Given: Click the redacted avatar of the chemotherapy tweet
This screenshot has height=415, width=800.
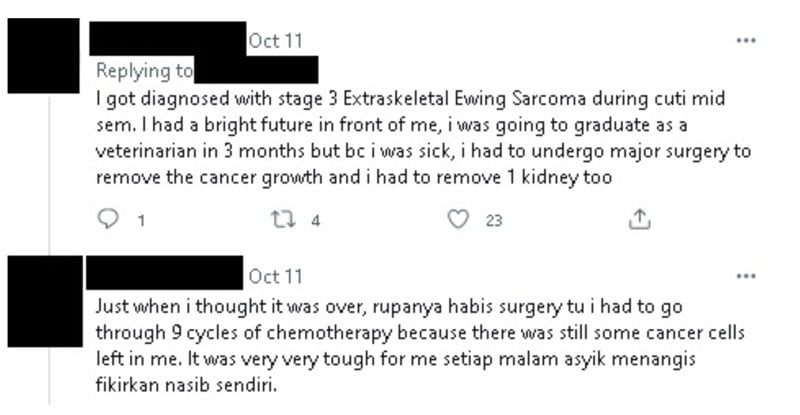Looking at the screenshot, I should point(45,301).
